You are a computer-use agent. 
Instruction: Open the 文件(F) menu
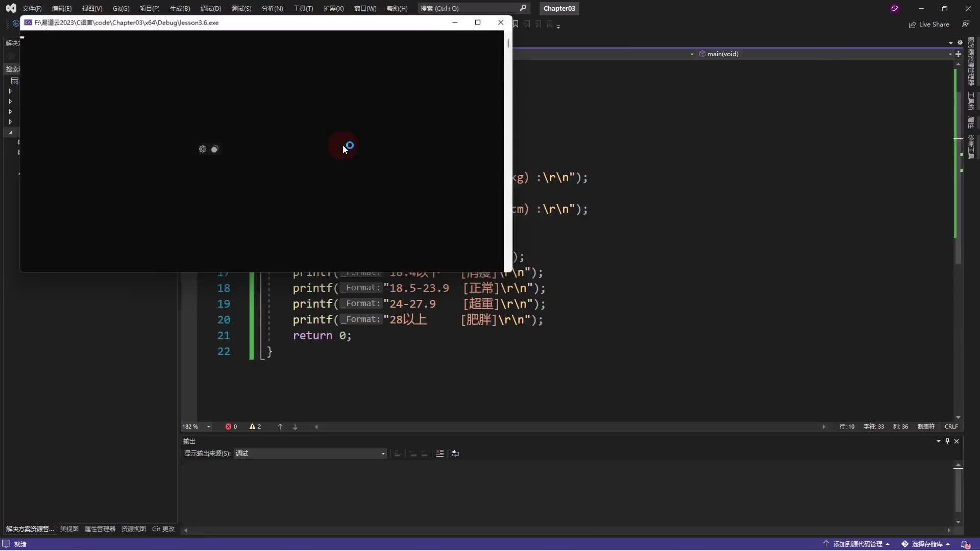[x=32, y=8]
